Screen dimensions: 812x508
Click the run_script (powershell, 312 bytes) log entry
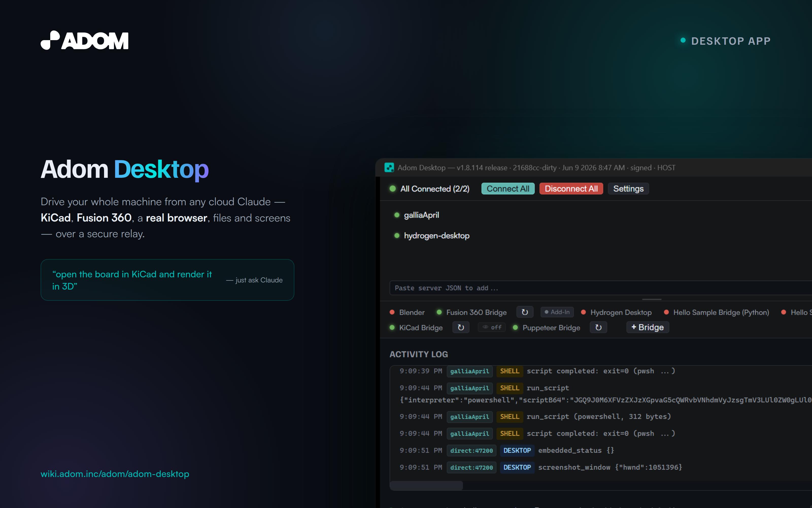599,417
